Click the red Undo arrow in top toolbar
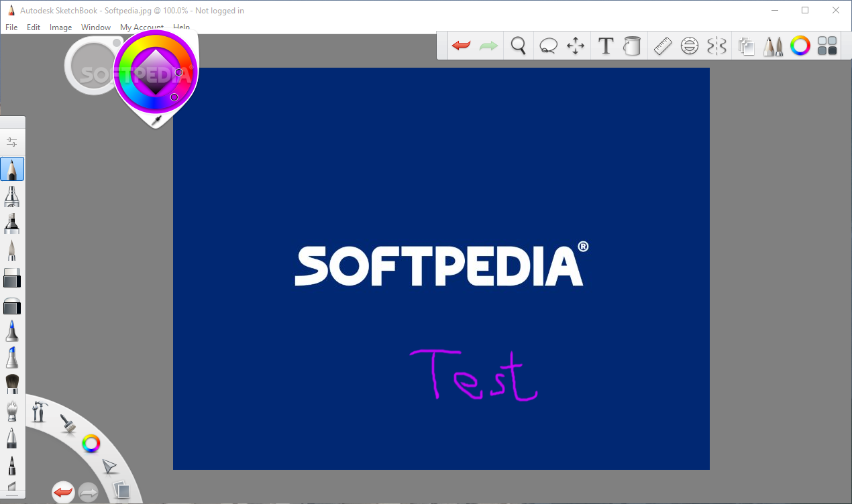This screenshot has height=504, width=852. tap(461, 46)
